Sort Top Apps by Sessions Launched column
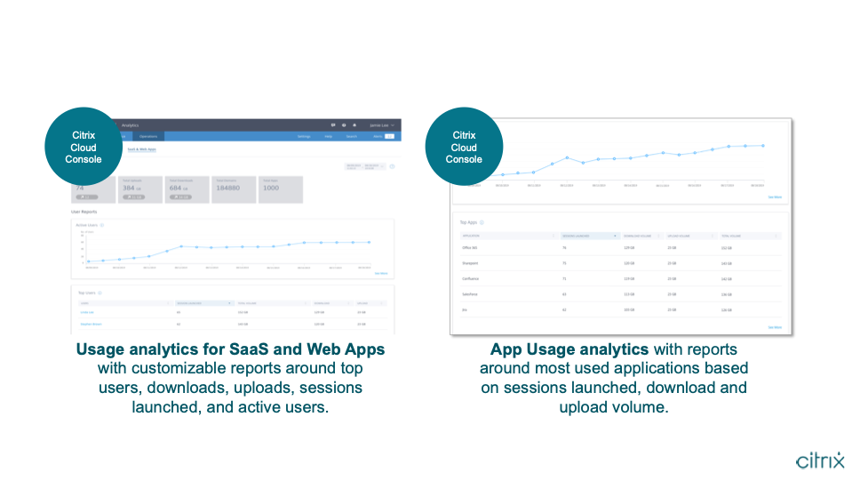 tap(589, 236)
